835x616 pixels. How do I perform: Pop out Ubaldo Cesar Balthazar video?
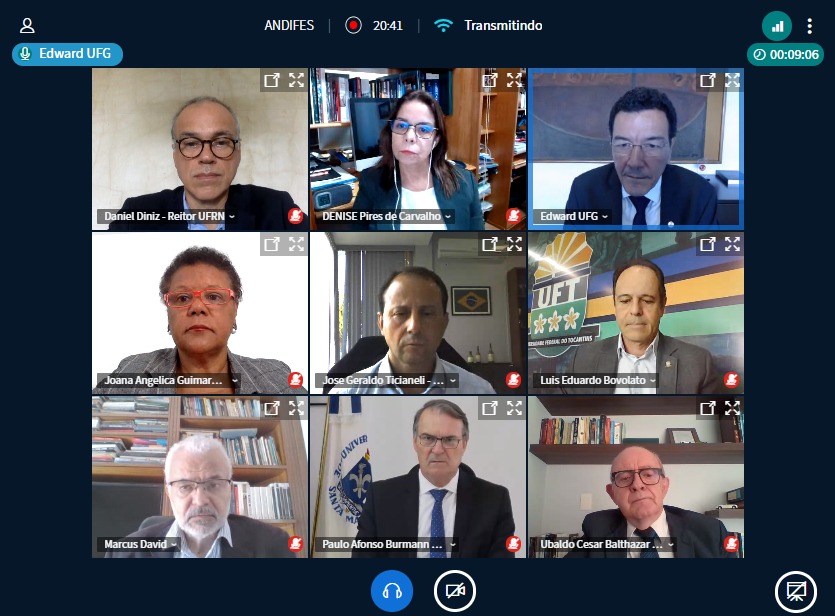(707, 408)
